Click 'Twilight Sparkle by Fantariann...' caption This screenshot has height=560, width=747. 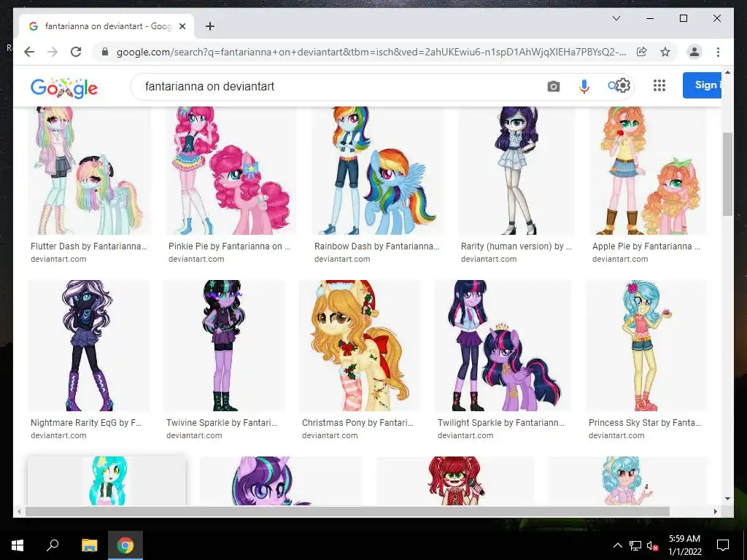[501, 422]
